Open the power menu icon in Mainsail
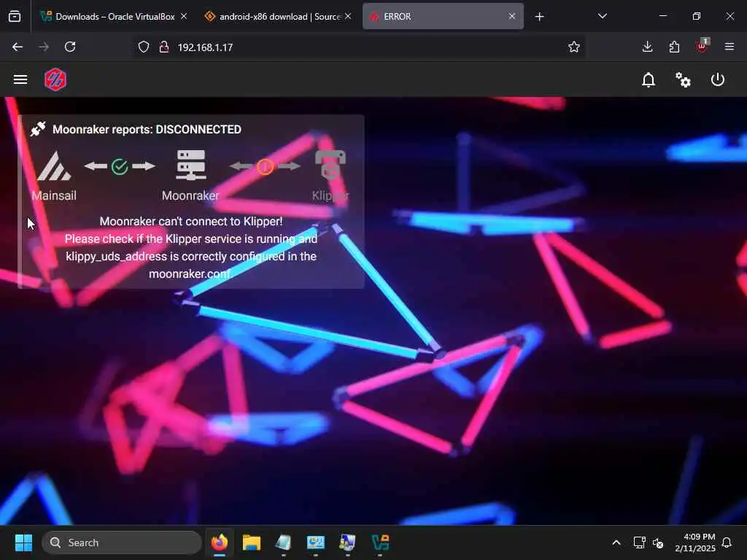The height and width of the screenshot is (560, 747). pyautogui.click(x=718, y=79)
